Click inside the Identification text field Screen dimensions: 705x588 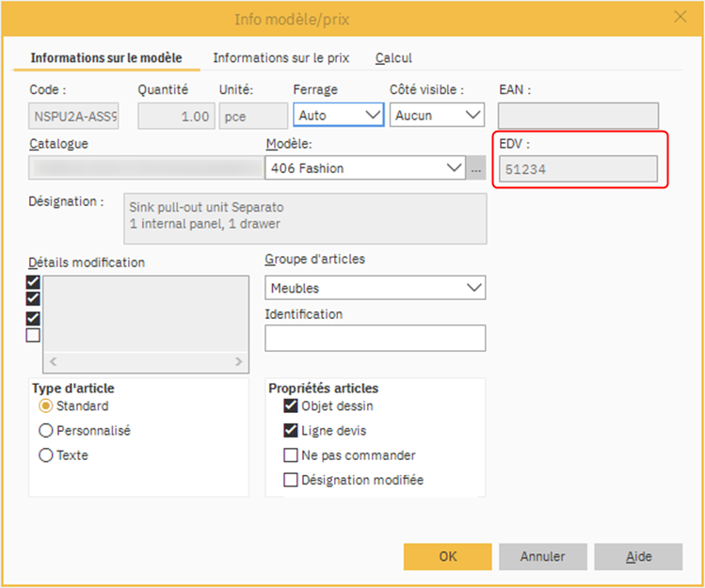(375, 339)
